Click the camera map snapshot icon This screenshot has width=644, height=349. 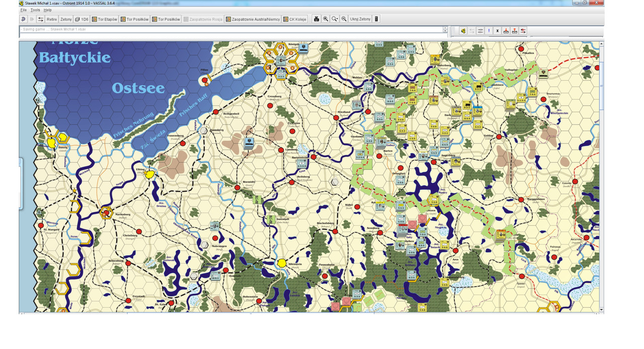(x=316, y=19)
